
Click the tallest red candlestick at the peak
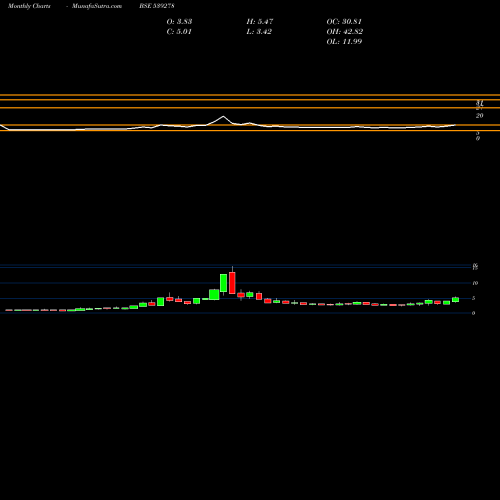pos(232,282)
